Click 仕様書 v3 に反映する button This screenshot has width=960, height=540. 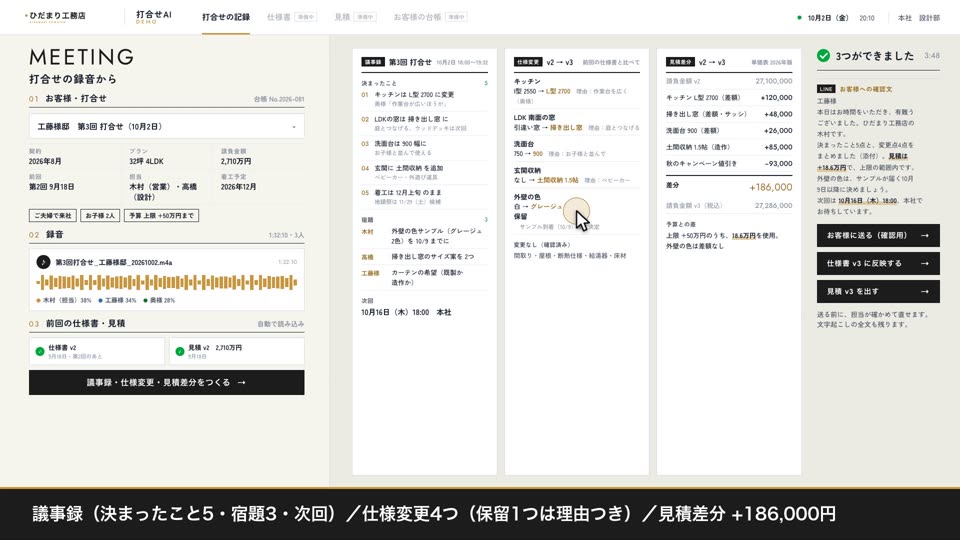point(878,263)
